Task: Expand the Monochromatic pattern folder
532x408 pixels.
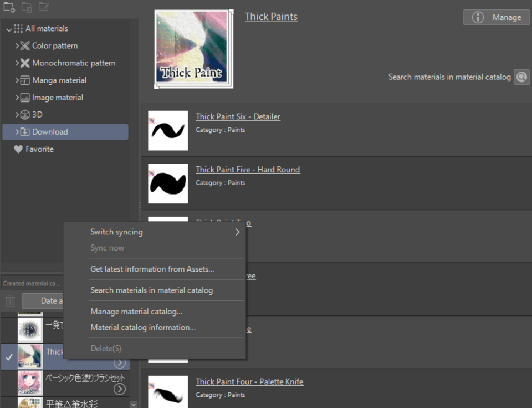Action: 17,63
